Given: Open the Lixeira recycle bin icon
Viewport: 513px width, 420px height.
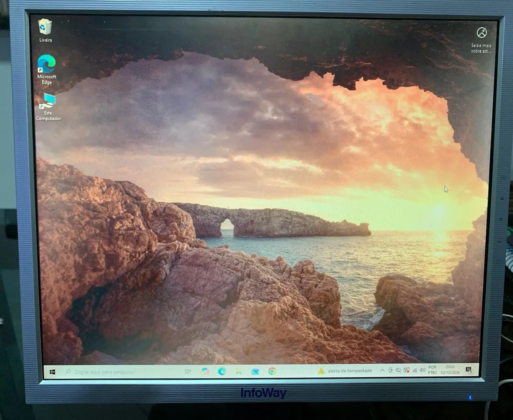Looking at the screenshot, I should (45, 30).
